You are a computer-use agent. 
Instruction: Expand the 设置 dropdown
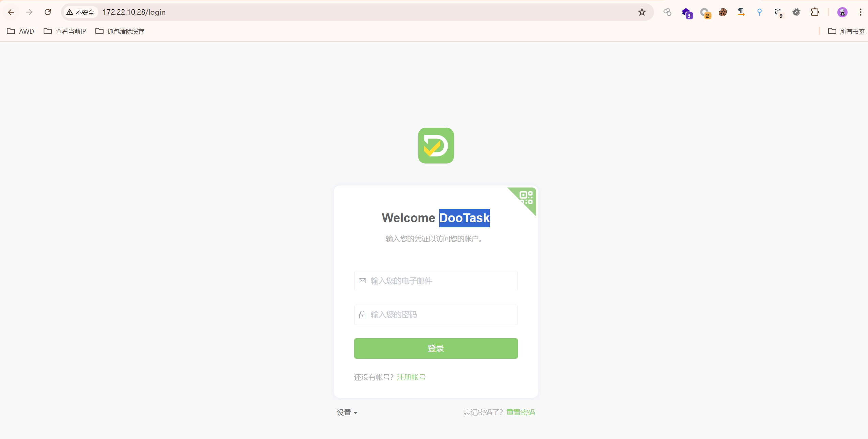click(347, 412)
